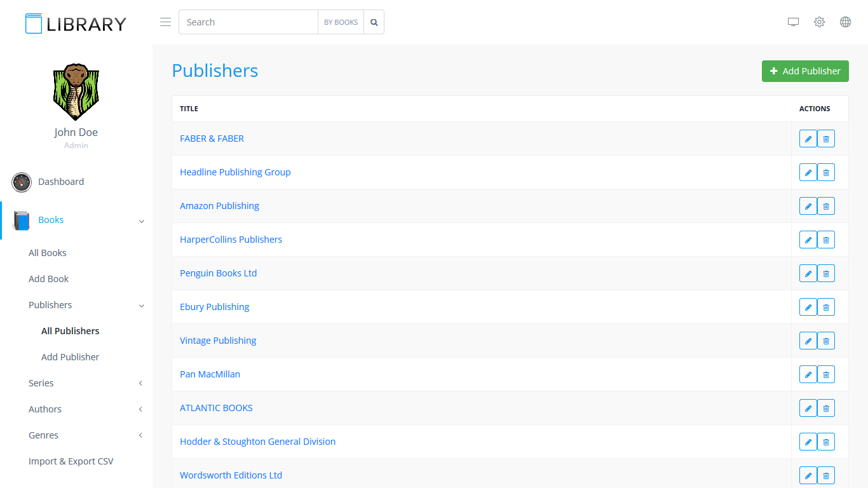Click the green Add Publisher button
The image size is (868, 488).
point(804,71)
